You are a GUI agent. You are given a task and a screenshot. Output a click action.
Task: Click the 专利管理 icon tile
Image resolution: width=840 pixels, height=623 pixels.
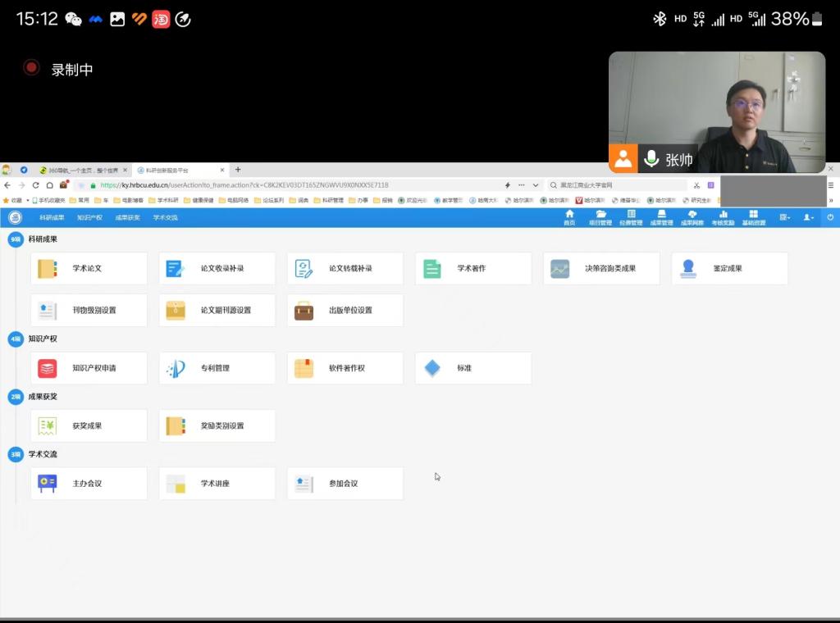217,368
